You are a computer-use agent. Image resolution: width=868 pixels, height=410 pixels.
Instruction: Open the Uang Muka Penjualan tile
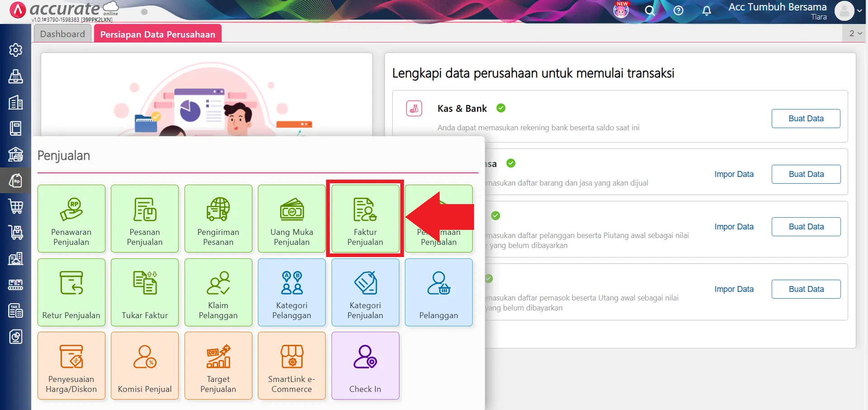point(292,219)
